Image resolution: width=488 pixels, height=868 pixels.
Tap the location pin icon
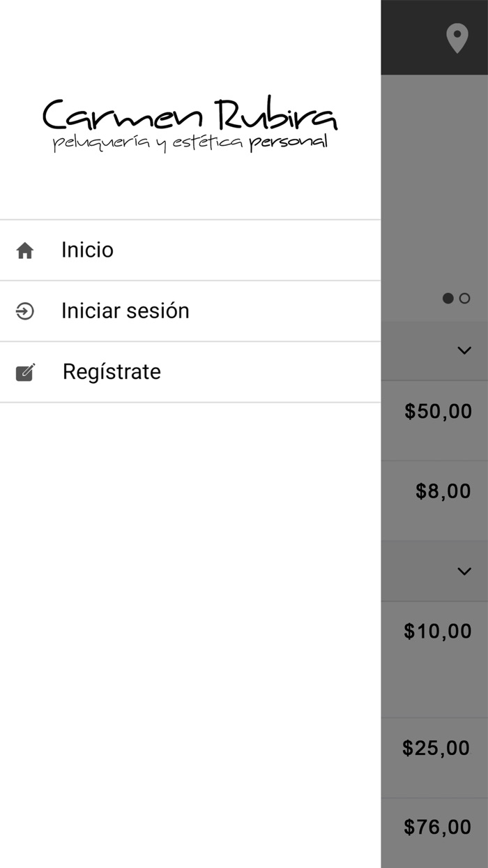point(457,38)
